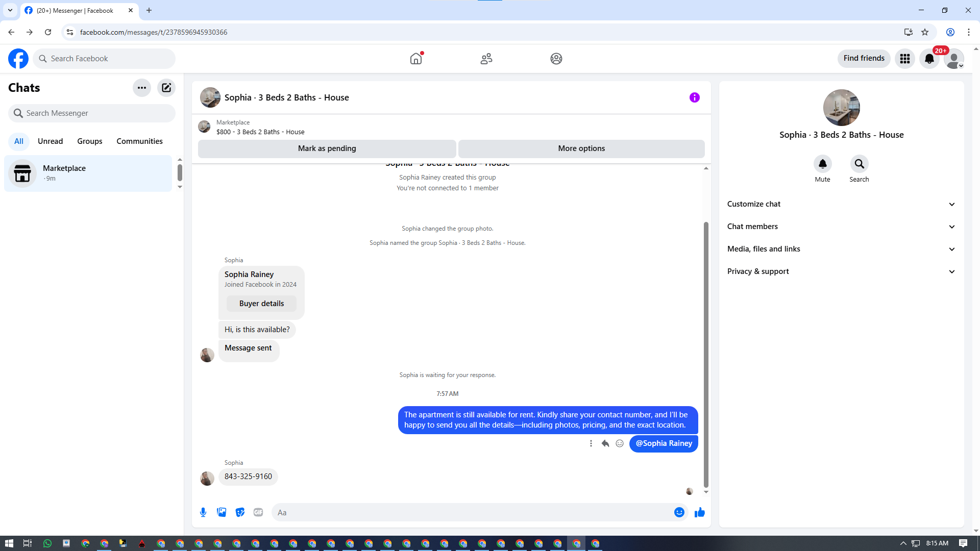This screenshot has height=551, width=980.
Task: Open the Notifications bell icon
Action: coord(929,59)
